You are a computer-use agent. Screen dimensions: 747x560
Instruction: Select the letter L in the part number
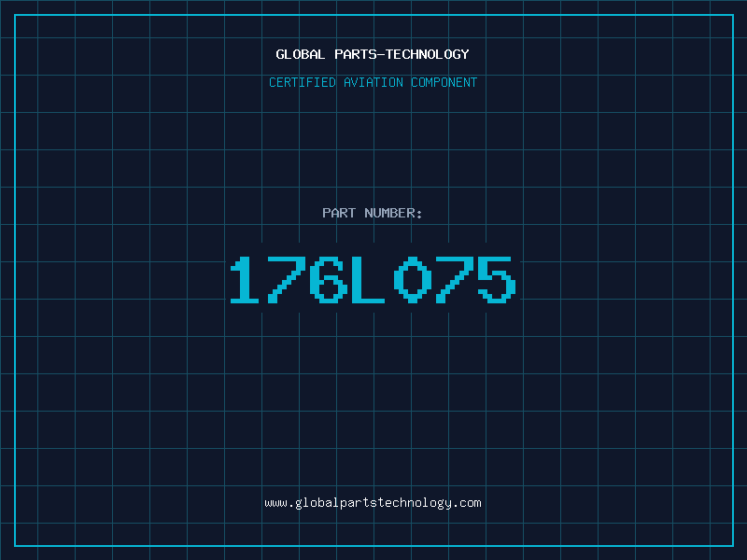point(368,280)
